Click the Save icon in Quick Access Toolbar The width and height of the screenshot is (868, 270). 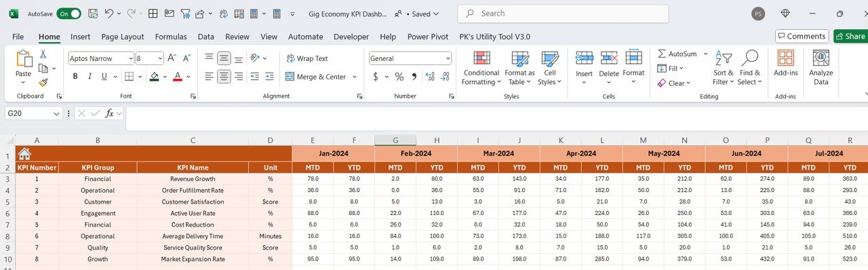pyautogui.click(x=93, y=14)
